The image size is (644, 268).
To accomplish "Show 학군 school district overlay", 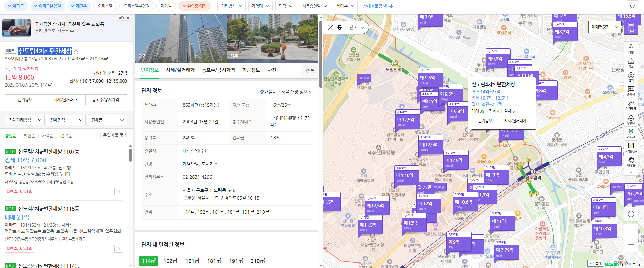I will [631, 63].
